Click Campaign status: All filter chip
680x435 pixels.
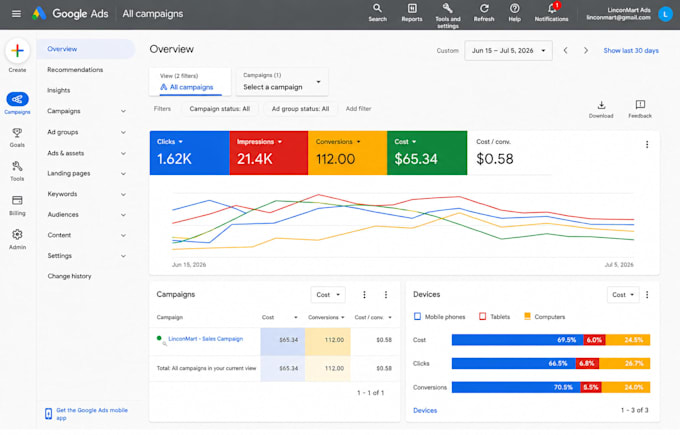tap(219, 109)
